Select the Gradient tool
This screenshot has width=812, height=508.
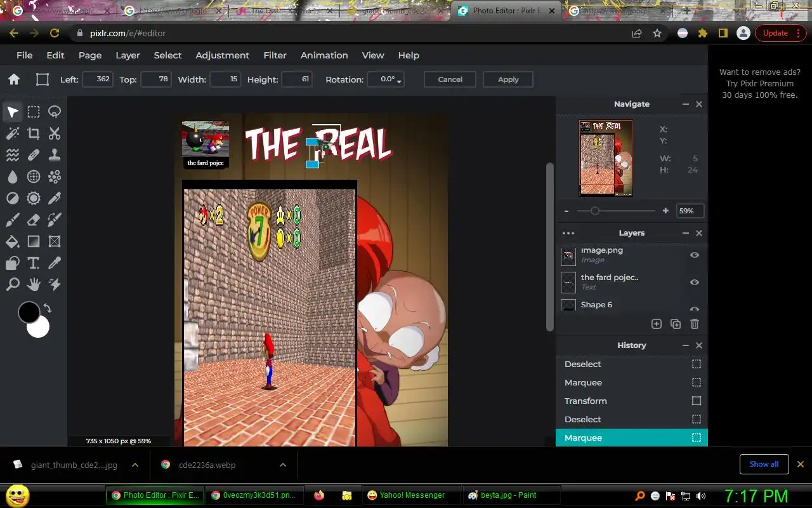(x=34, y=241)
